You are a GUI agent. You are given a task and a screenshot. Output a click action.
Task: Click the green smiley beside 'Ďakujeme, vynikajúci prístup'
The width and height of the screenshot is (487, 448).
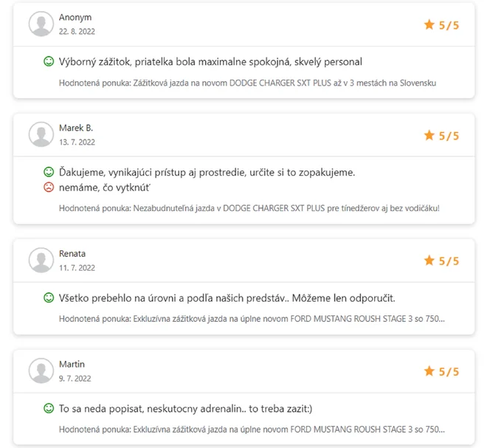click(49, 172)
